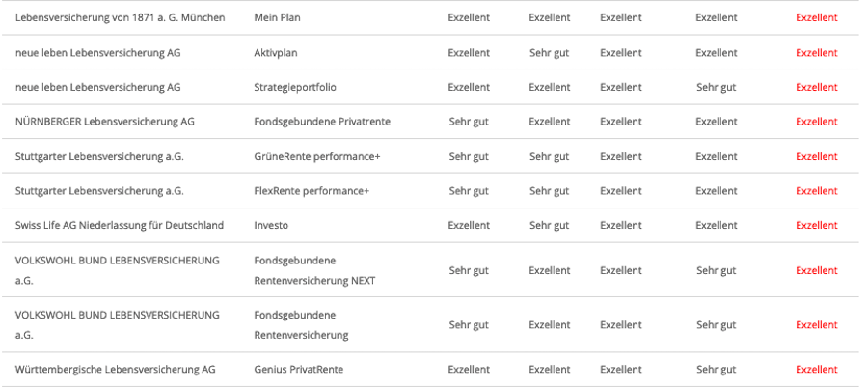Click Fondsgebundene Rentenversicherung NEXT product
This screenshot has width=868, height=388.
point(315,270)
